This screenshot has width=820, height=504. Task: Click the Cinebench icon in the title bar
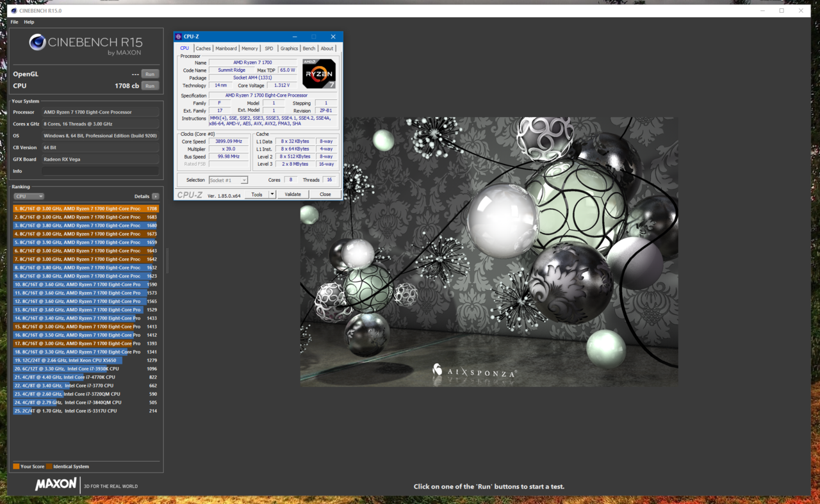point(14,11)
